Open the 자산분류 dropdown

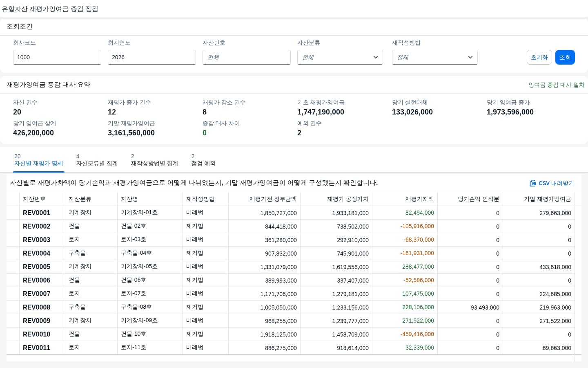coord(340,57)
